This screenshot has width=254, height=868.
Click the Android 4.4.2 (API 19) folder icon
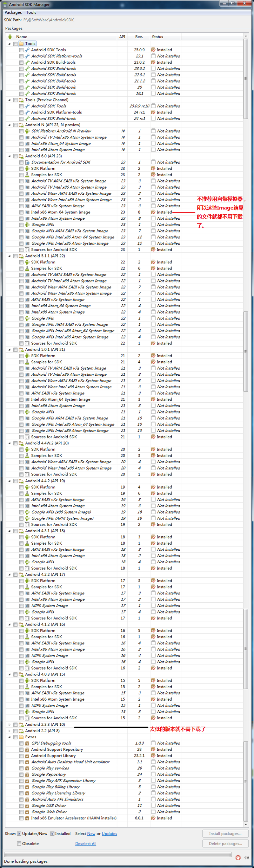pyautogui.click(x=21, y=481)
